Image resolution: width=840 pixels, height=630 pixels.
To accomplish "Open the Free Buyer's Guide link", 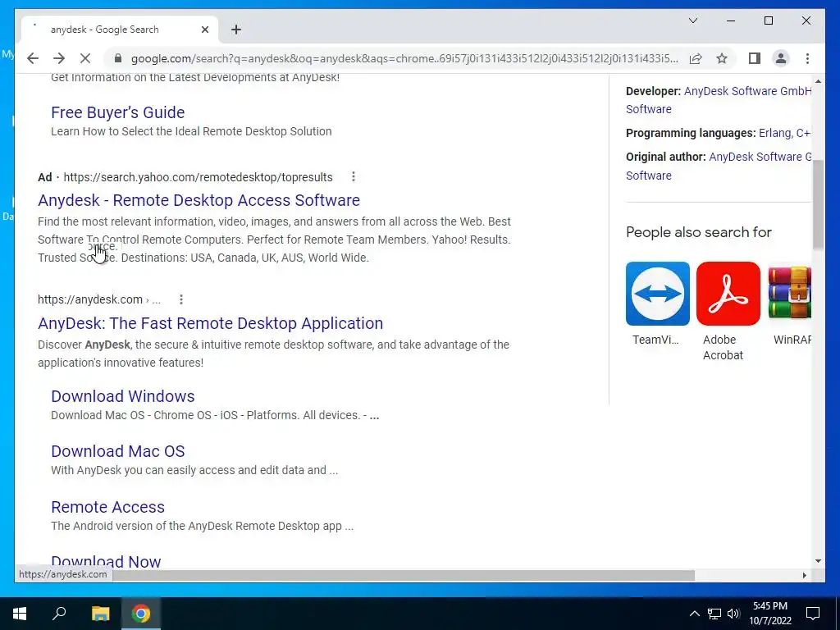I will point(118,112).
